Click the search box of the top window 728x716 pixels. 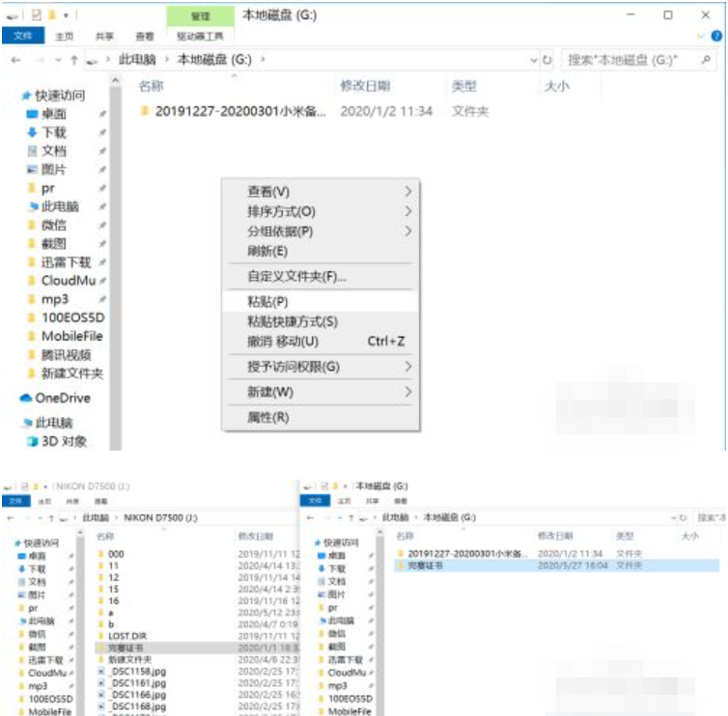(630, 60)
